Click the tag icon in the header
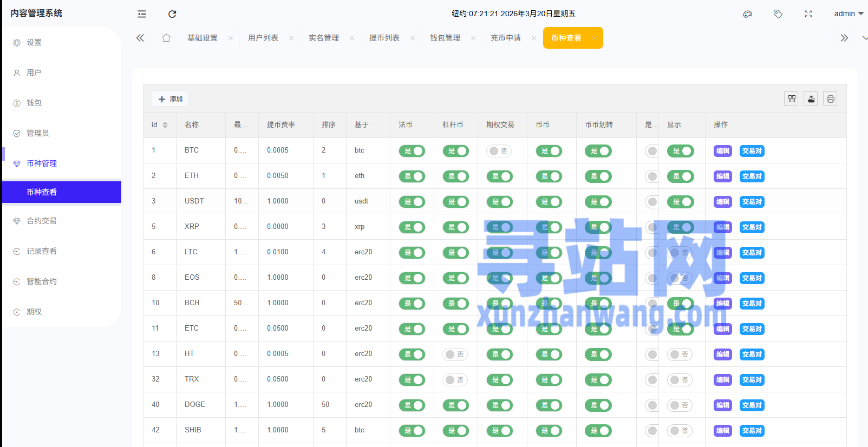This screenshot has height=447, width=868. [x=778, y=14]
